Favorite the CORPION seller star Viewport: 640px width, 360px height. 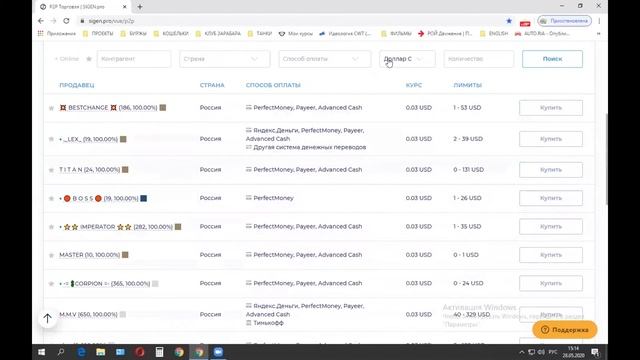coord(51,284)
